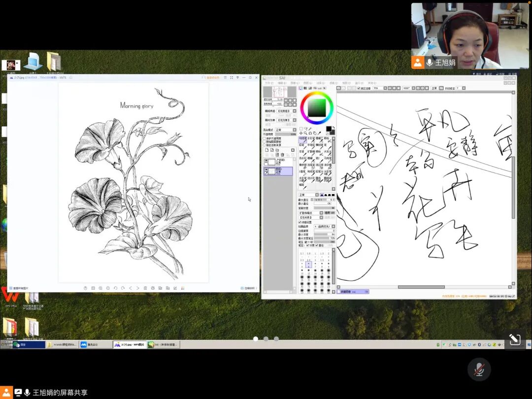Screen dimensions: 532x399
Task: Toggle 剪贴图层蒙板 checkbox
Action: pos(265,142)
